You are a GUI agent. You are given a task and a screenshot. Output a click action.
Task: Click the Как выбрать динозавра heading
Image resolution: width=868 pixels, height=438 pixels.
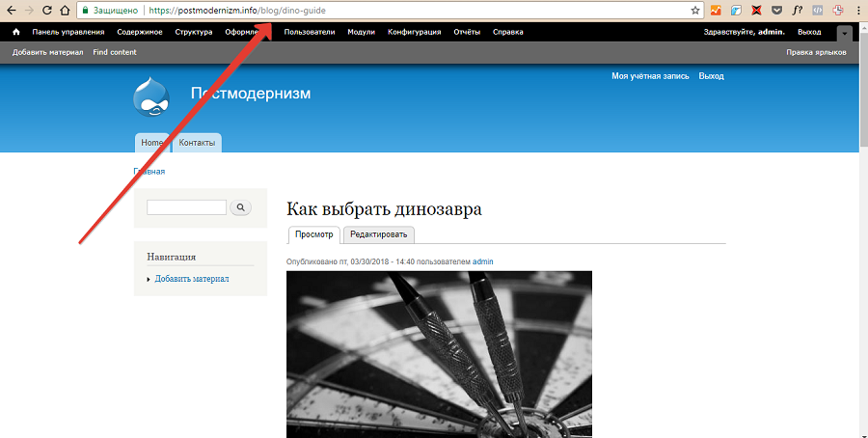384,209
